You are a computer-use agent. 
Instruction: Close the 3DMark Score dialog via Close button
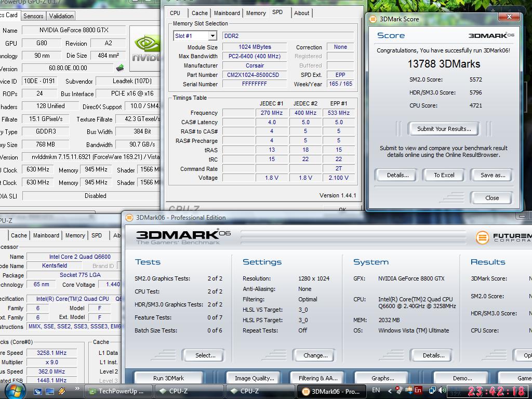point(492,198)
